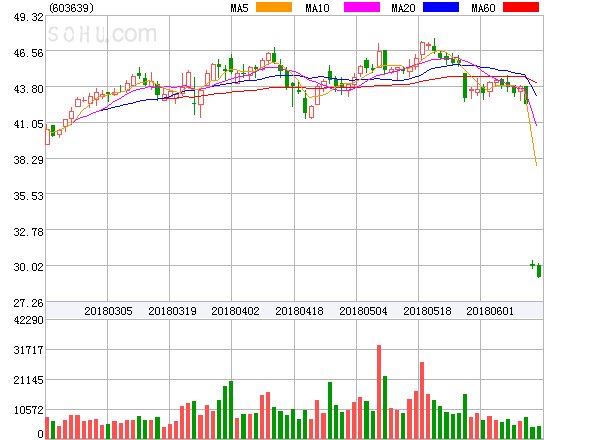Click the 46.56 price axis label
Image resolution: width=600 pixels, height=440 pixels.
(29, 53)
